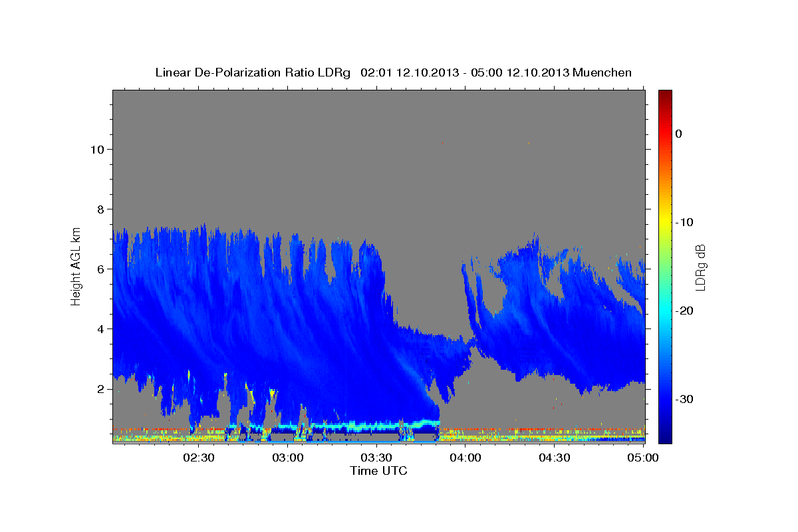Click the height axis label 2
The image size is (798, 532).
tap(99, 388)
